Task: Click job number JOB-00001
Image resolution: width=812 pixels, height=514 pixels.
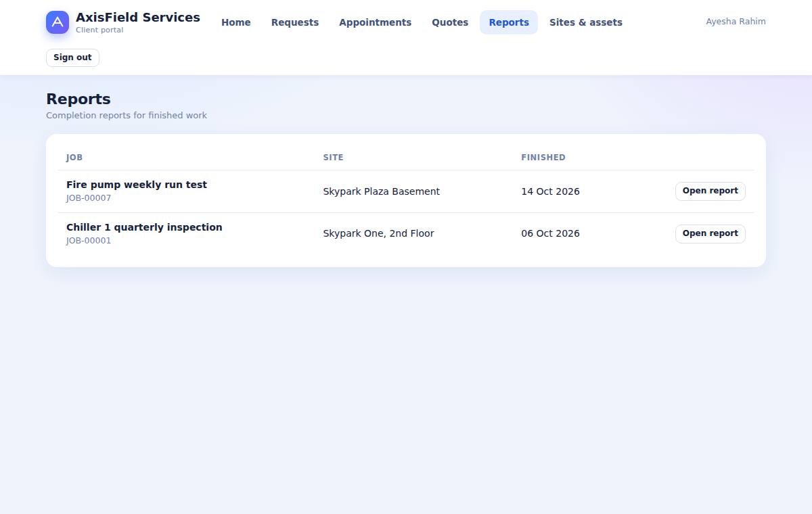Action: click(x=89, y=241)
